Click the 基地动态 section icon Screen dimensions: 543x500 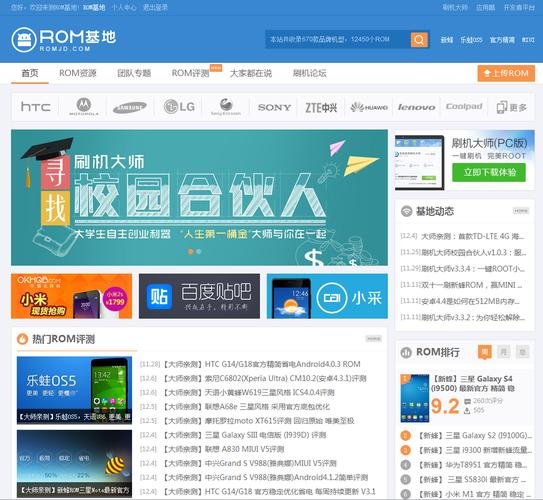click(406, 211)
